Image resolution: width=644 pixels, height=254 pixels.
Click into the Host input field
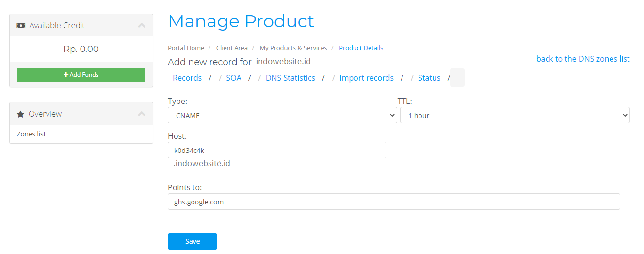(277, 150)
